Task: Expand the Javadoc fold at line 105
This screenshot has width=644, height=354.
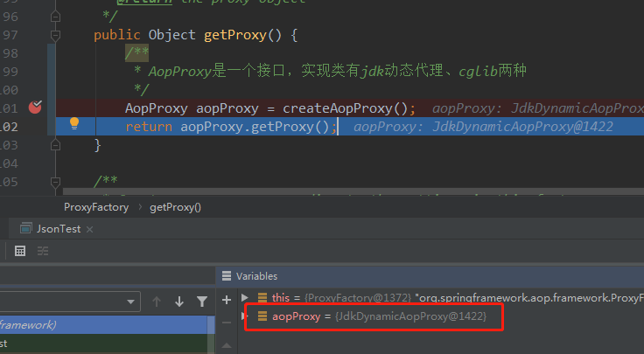Action: [55, 182]
